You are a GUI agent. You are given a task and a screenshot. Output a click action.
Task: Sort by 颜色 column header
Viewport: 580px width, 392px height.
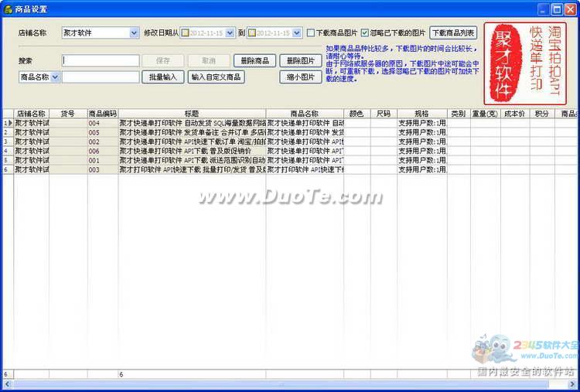pyautogui.click(x=357, y=114)
